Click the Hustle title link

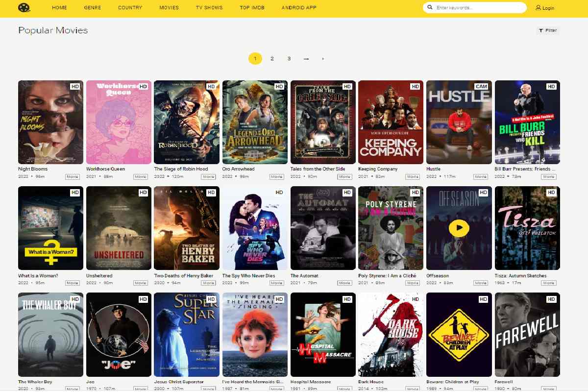tap(434, 169)
